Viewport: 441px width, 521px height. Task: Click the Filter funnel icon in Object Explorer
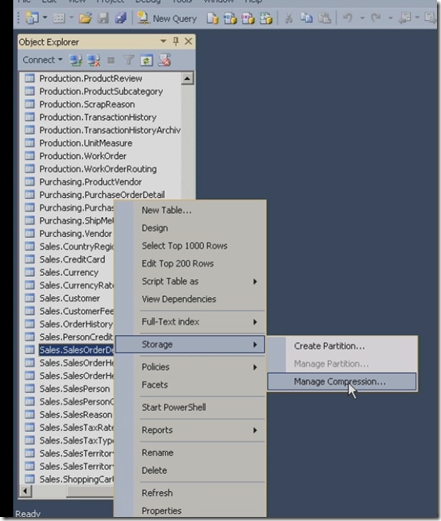click(129, 60)
